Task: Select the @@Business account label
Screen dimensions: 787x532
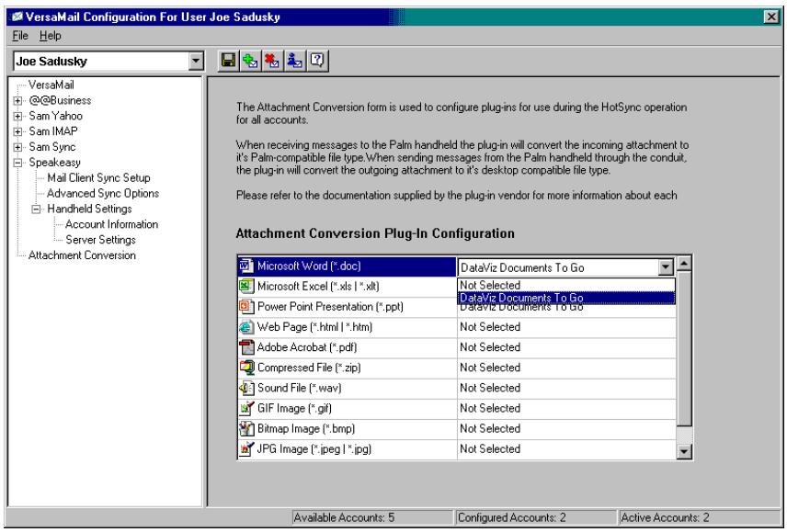Action: [60, 100]
